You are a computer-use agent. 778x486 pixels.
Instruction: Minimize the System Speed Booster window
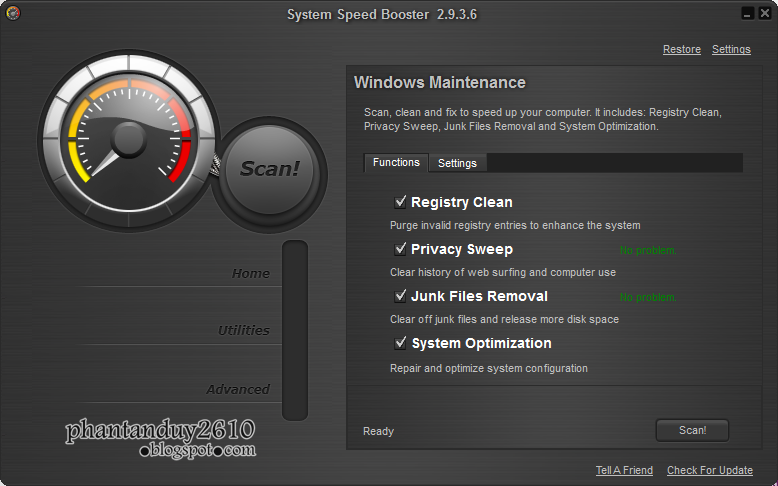[748, 13]
